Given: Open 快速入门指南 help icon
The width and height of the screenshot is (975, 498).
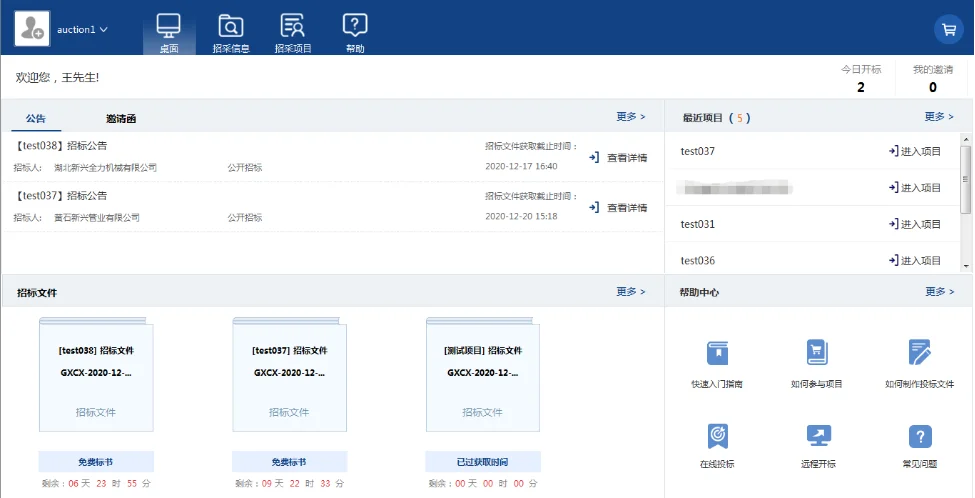Looking at the screenshot, I should 717,353.
